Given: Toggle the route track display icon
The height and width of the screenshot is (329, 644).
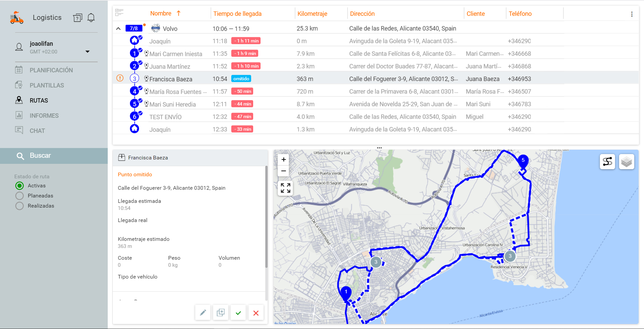Looking at the screenshot, I should click(607, 162).
